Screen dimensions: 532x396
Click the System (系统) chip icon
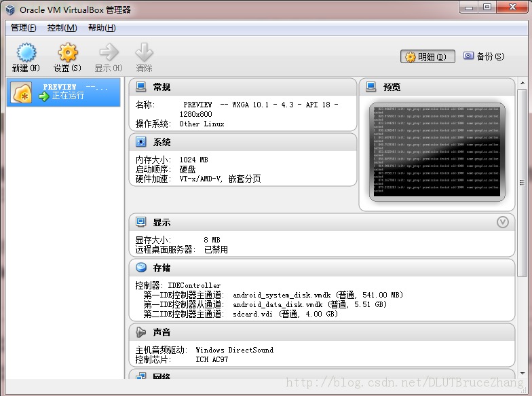coord(141,142)
